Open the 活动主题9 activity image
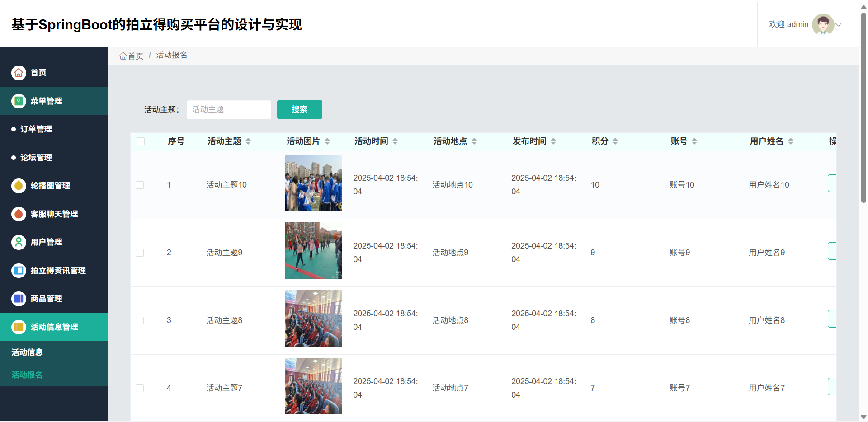 [x=313, y=251]
